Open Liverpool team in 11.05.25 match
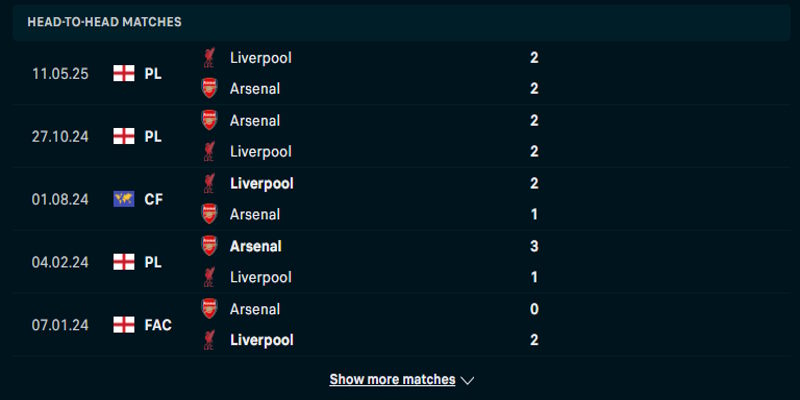800x400 pixels. [x=260, y=58]
